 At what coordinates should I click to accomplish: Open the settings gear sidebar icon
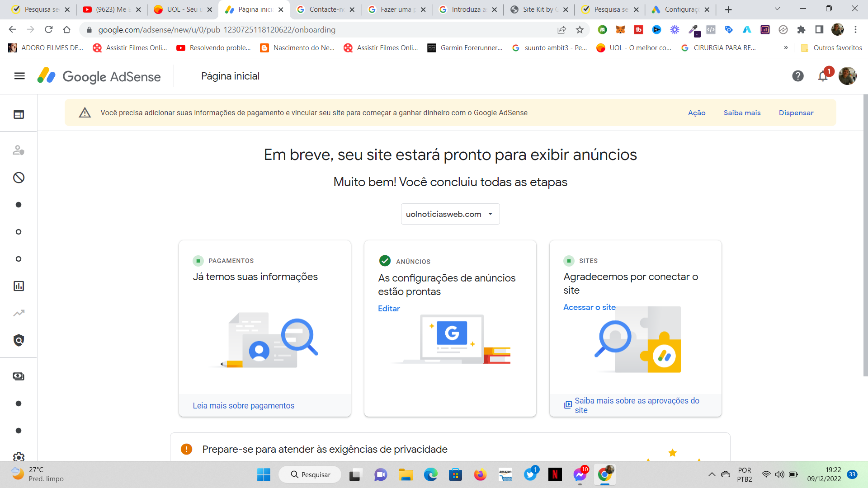click(19, 456)
